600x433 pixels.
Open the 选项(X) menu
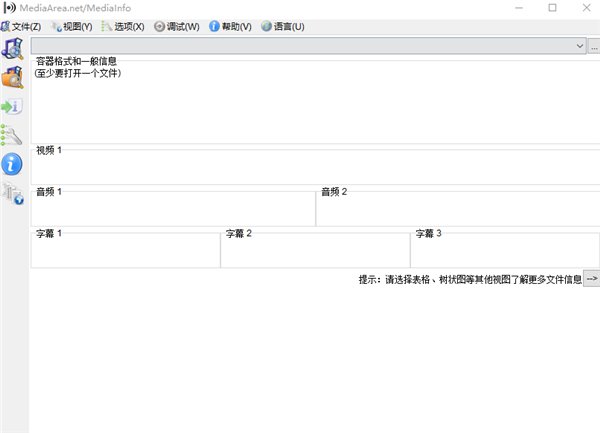tap(123, 26)
